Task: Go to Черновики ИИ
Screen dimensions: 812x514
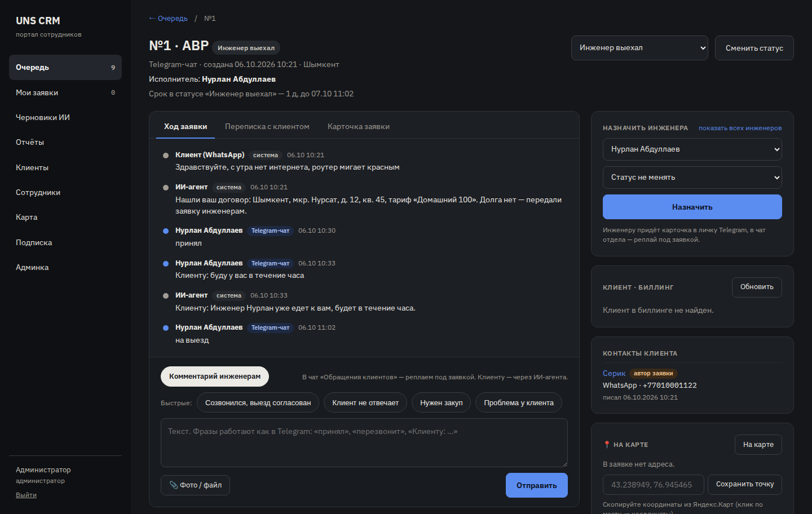Action: [x=65, y=117]
